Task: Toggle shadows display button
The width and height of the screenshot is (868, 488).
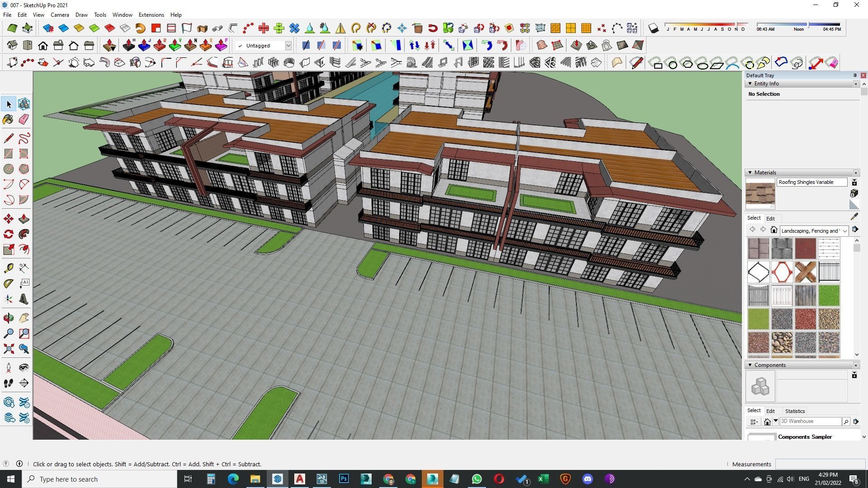Action: (653, 28)
